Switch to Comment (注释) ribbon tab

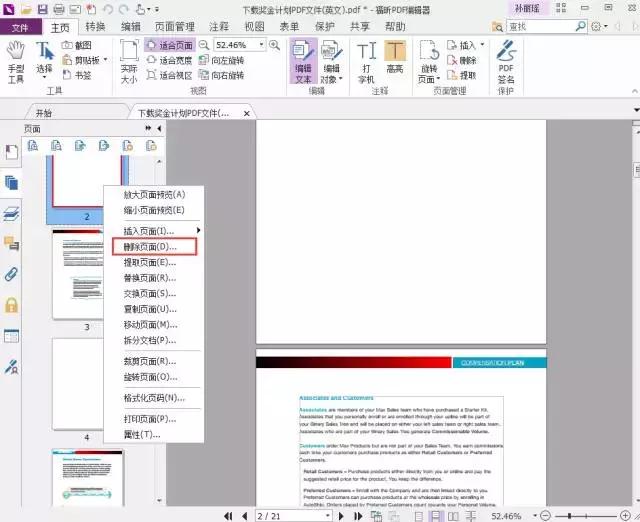tap(219, 27)
